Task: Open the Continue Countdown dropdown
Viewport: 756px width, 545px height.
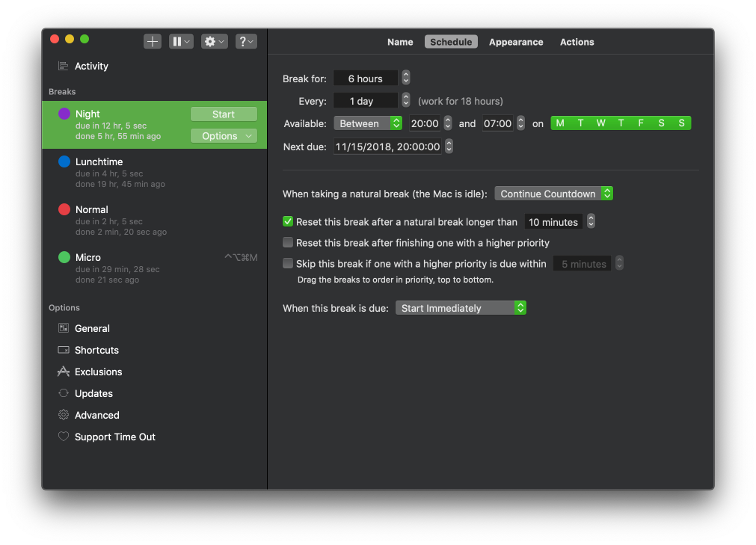Action: tap(553, 194)
